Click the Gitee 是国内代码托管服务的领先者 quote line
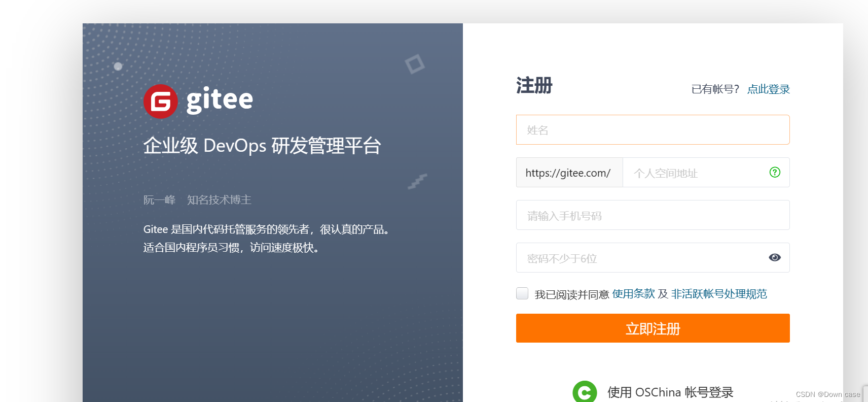The height and width of the screenshot is (402, 868). (266, 229)
